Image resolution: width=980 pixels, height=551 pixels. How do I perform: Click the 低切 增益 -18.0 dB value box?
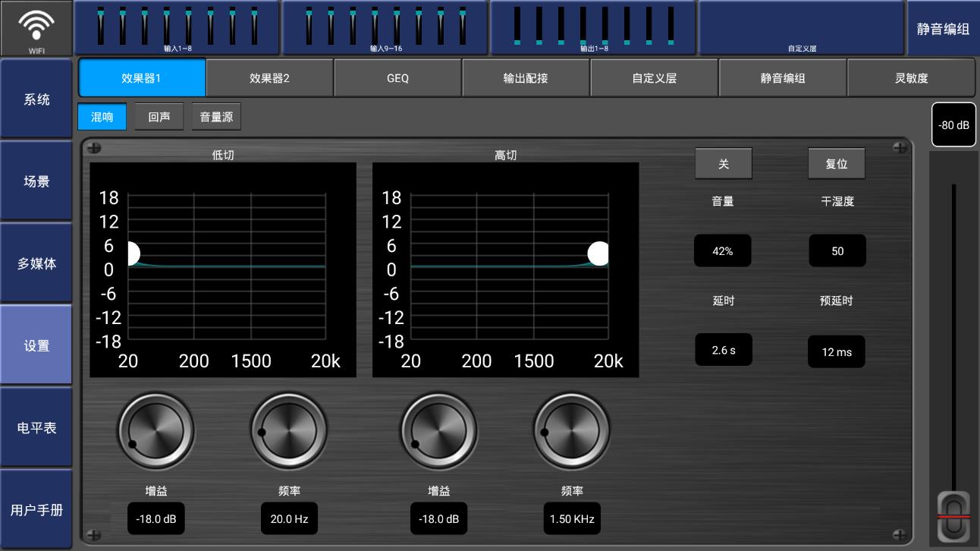click(156, 519)
